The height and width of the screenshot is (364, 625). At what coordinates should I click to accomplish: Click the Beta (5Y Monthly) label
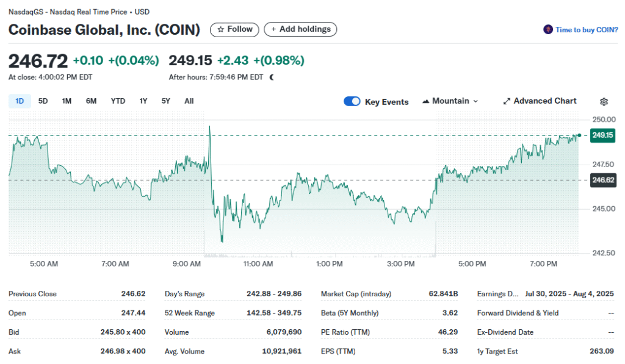pos(350,313)
